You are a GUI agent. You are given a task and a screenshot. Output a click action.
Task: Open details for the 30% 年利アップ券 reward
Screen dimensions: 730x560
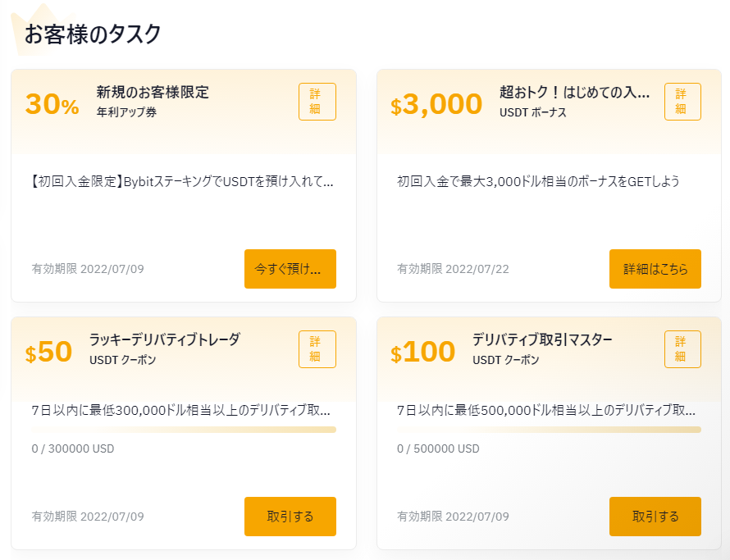tap(317, 102)
